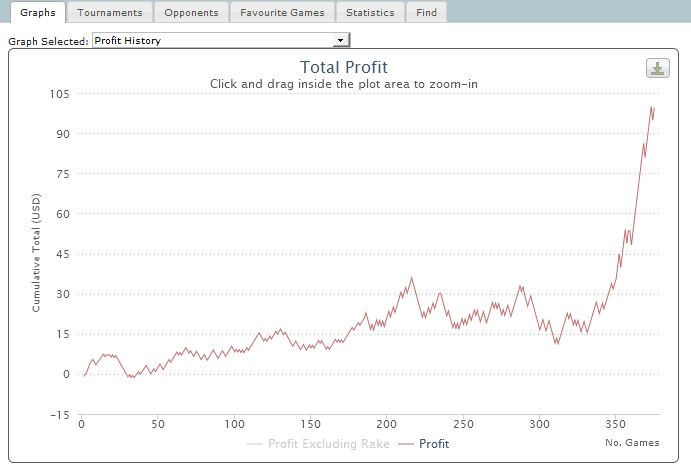
Task: Click the No. Games axis label
Action: coord(632,443)
